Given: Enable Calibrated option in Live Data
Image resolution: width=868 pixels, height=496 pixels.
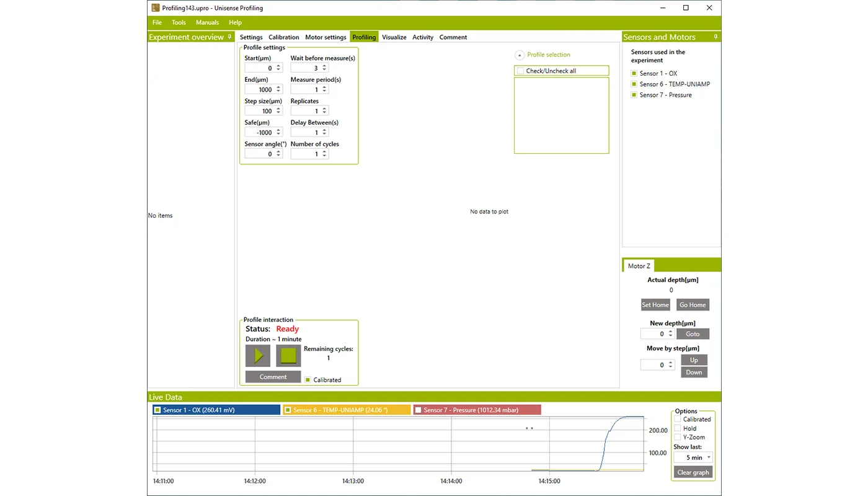Looking at the screenshot, I should coord(678,419).
